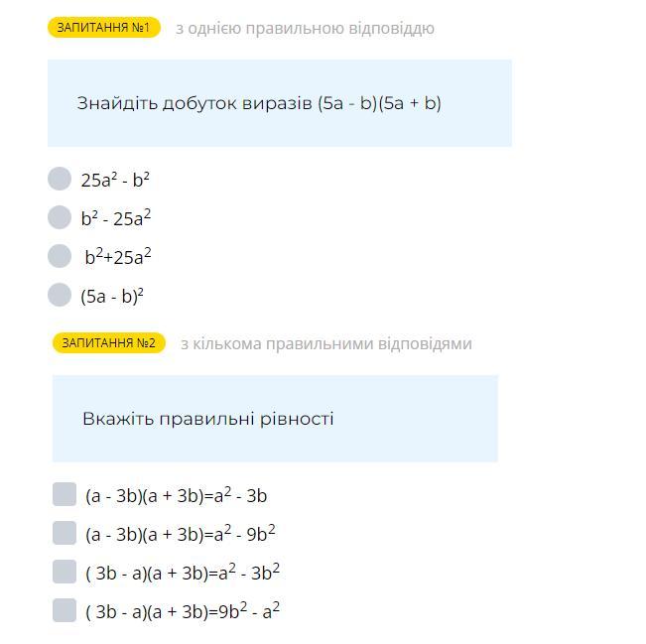Click the answer label text 'b² - 25a²'
646x644 pixels.
pos(116,218)
